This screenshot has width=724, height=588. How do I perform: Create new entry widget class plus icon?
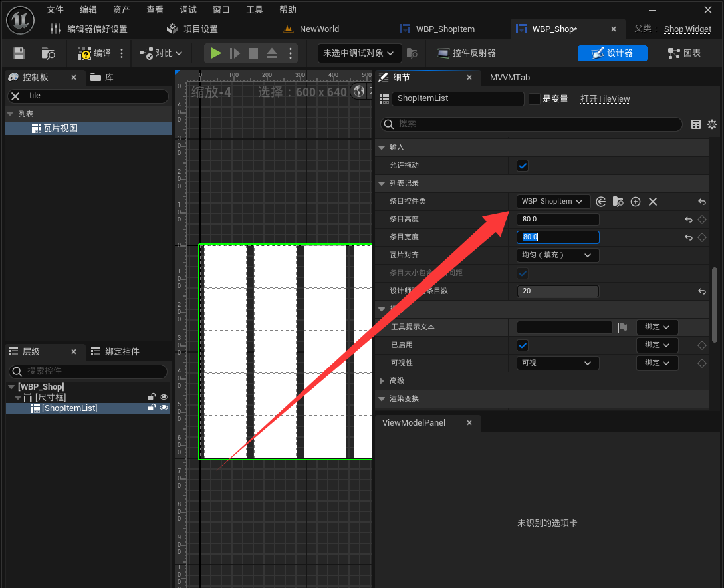(x=636, y=202)
